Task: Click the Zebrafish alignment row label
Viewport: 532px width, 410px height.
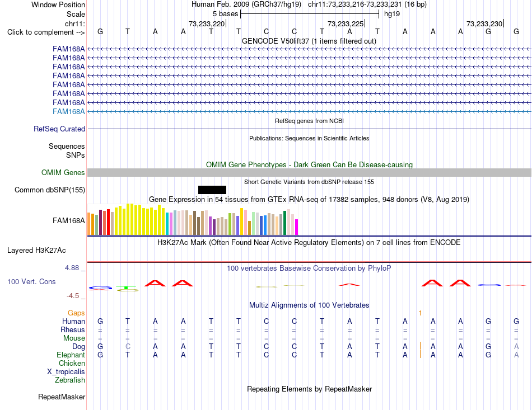Action: [x=70, y=380]
